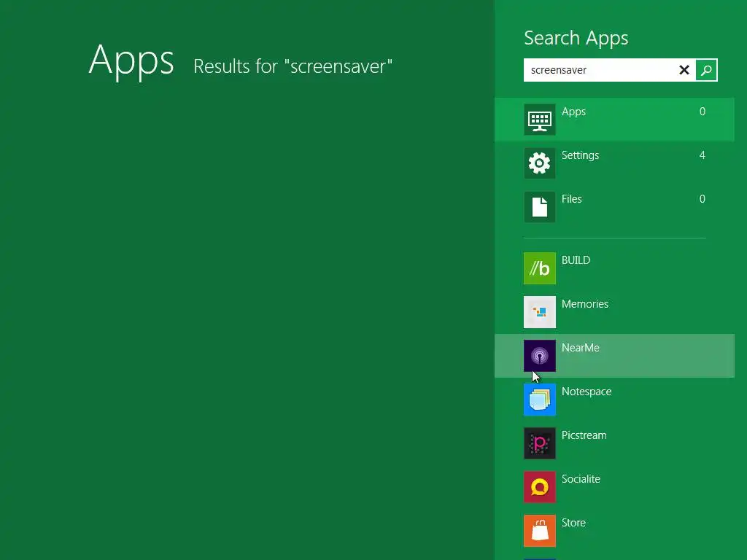
Task: Click the magnifier search button
Action: point(706,70)
